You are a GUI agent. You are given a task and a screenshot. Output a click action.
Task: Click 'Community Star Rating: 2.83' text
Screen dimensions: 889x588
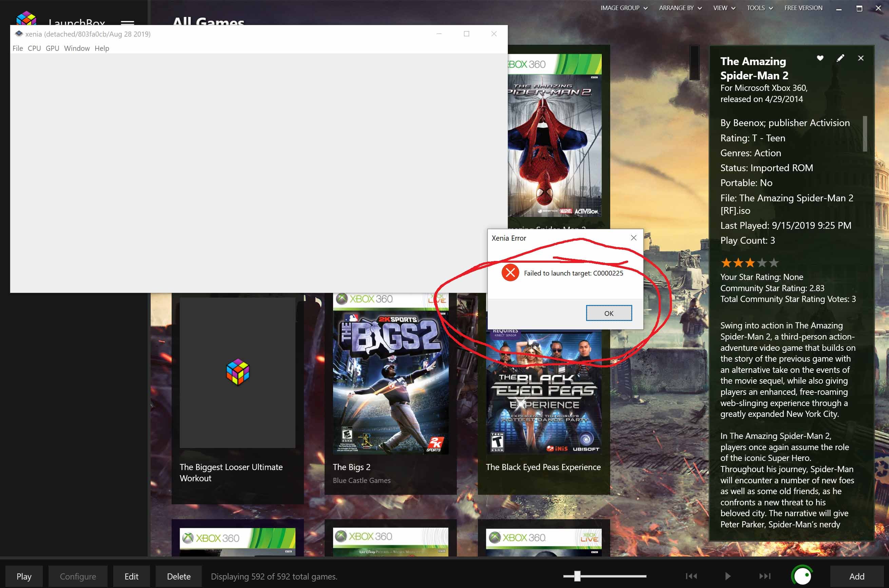(772, 288)
